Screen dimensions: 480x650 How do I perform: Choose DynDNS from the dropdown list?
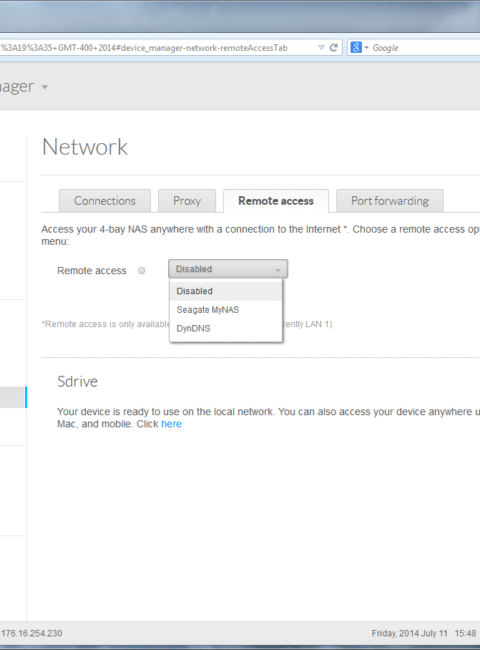point(226,328)
